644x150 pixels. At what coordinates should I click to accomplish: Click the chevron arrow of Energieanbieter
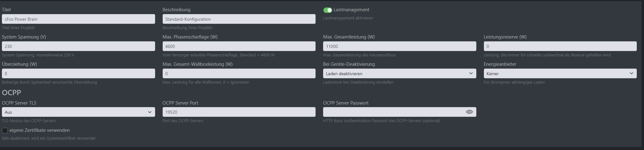pos(631,73)
